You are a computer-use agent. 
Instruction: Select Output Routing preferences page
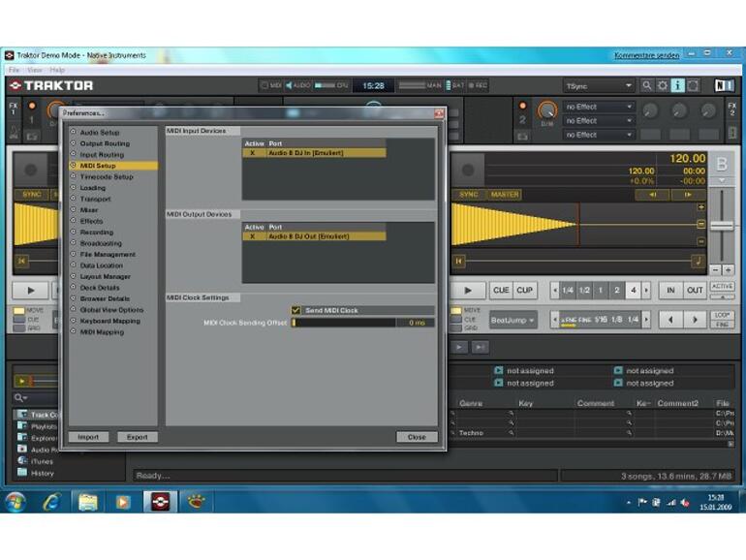(105, 143)
